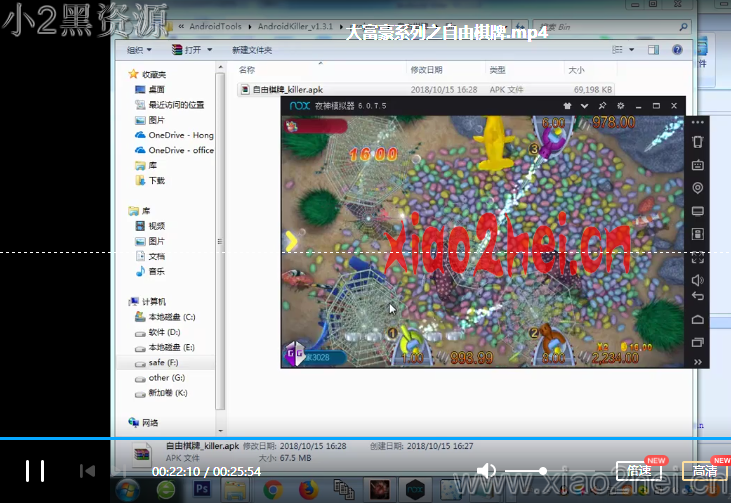The width and height of the screenshot is (731, 504).
Task: Select the 自由棋牌_killer.apk file row
Action: [425, 90]
